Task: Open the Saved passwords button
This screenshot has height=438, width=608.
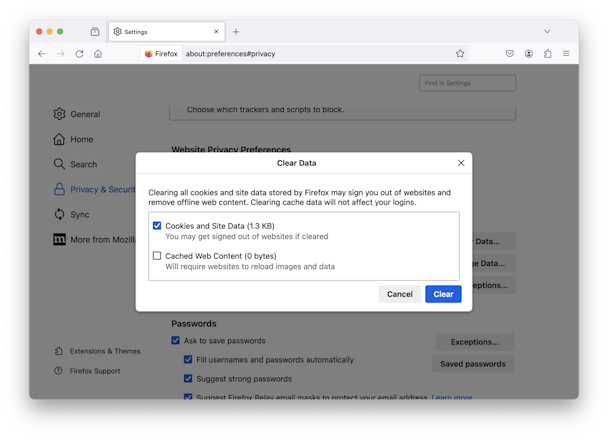Action: (x=473, y=364)
